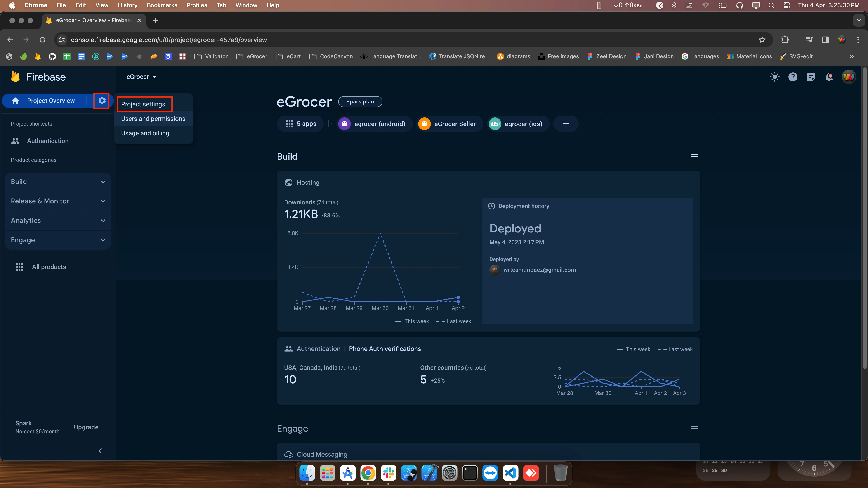Expand Release & Monitor category
Screen dimensions: 868x488
click(x=58, y=201)
